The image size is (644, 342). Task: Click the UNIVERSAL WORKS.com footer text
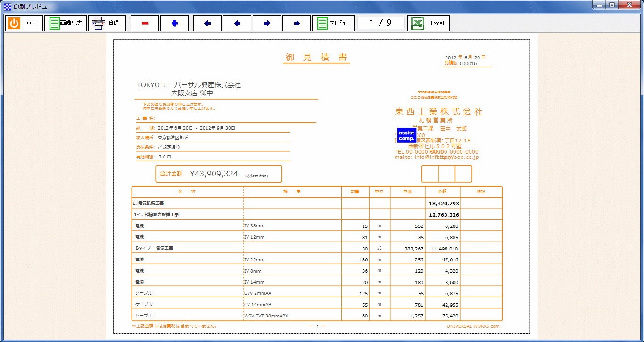(473, 326)
